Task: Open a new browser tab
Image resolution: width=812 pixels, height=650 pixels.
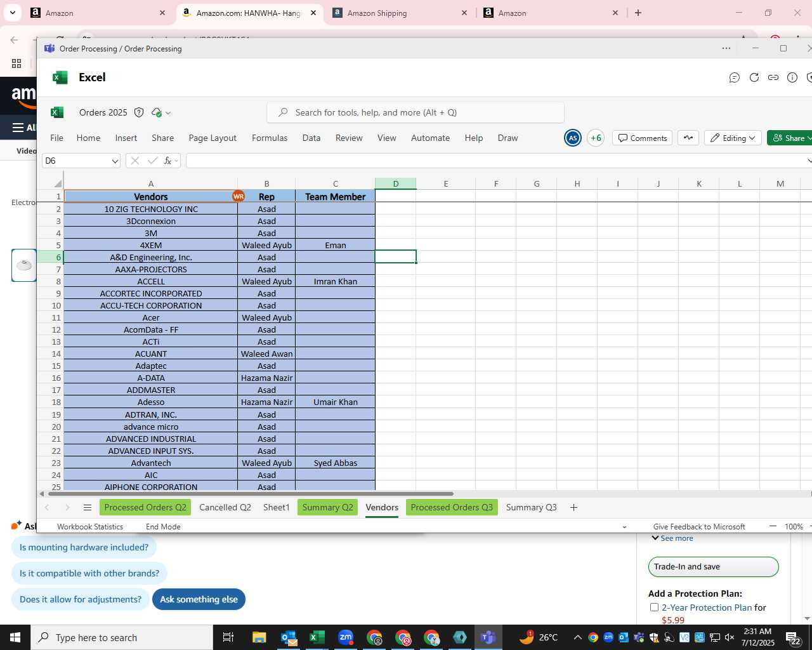Action: point(638,13)
